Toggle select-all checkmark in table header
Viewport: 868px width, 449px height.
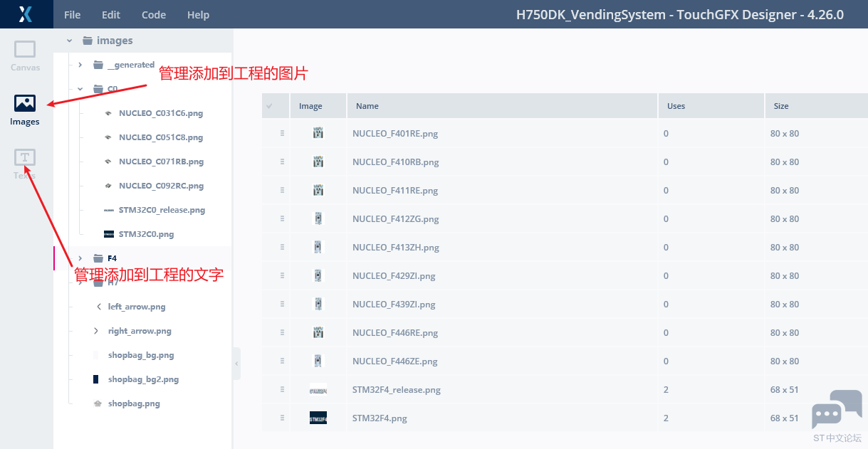pos(269,106)
